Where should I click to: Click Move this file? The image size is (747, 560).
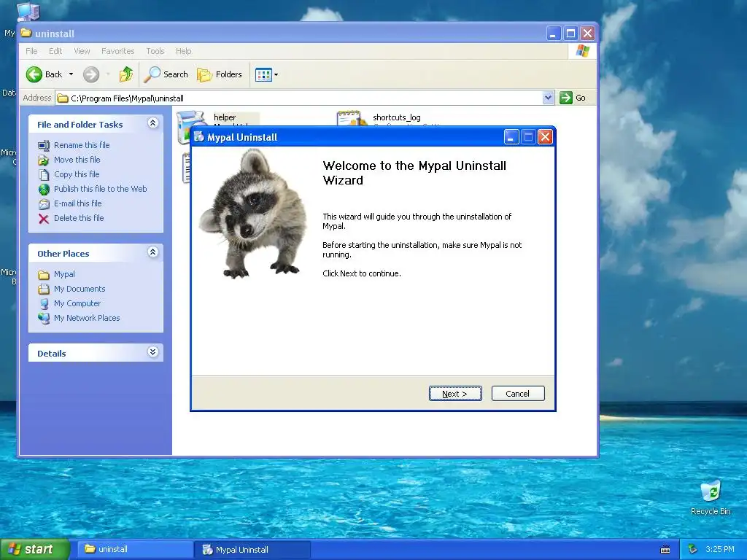pos(77,160)
